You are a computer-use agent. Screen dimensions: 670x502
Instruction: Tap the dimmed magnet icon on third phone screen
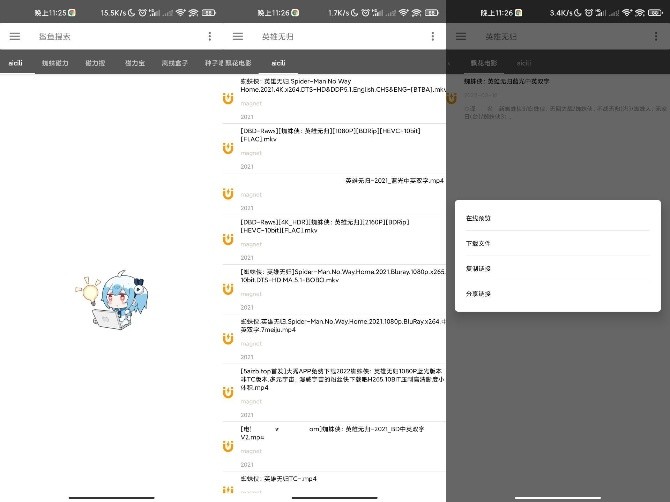pos(451,99)
